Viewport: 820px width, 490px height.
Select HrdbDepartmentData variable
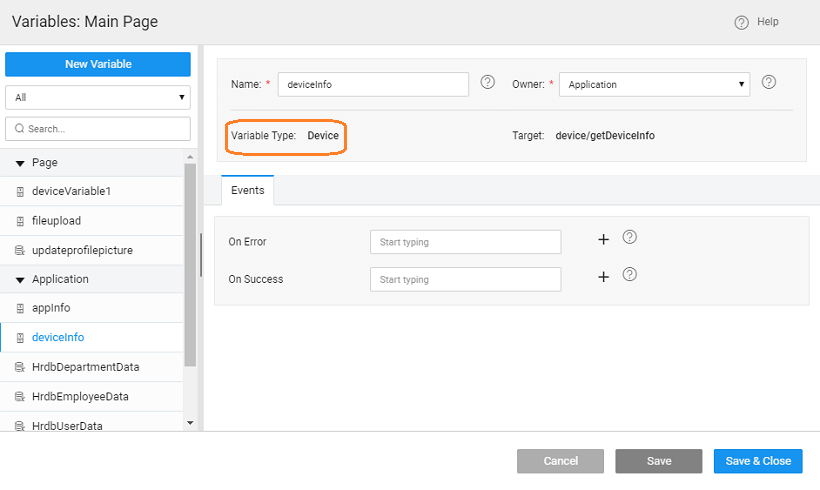[x=85, y=367]
